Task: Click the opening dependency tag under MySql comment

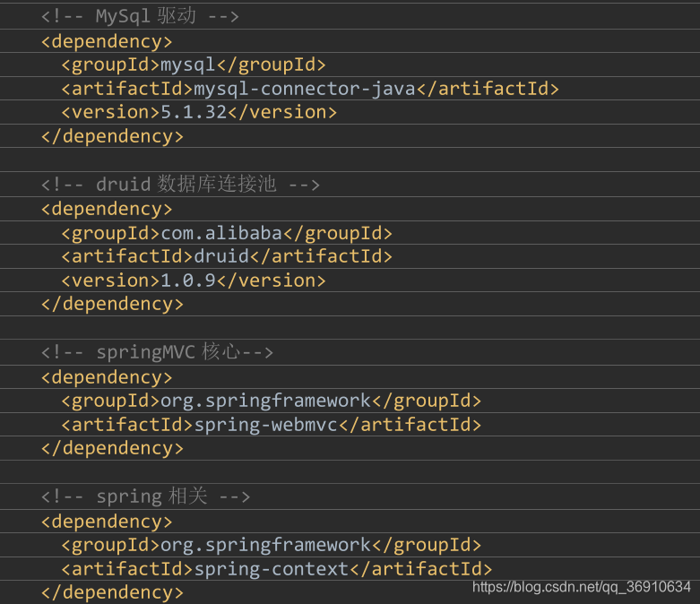Action: coord(107,41)
